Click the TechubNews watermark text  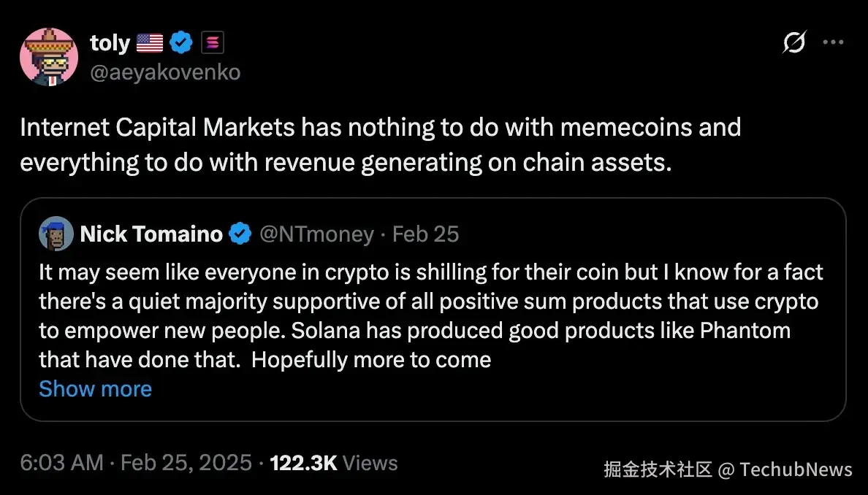[796, 469]
